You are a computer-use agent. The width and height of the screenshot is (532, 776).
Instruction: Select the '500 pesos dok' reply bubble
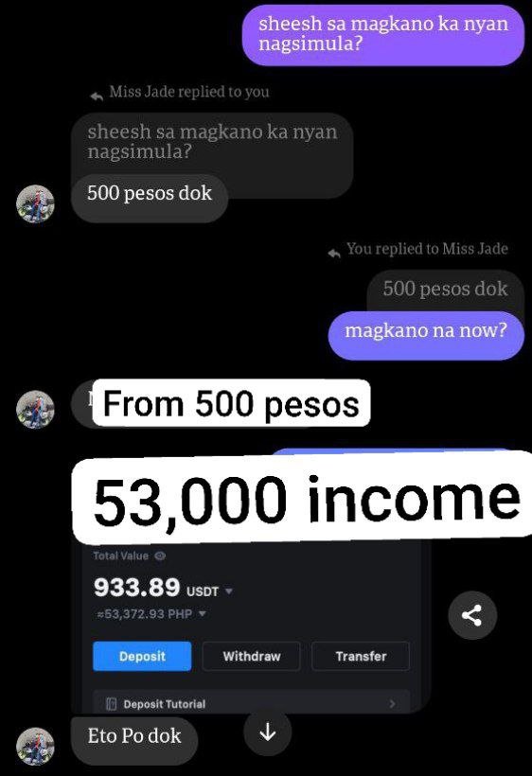(x=150, y=198)
